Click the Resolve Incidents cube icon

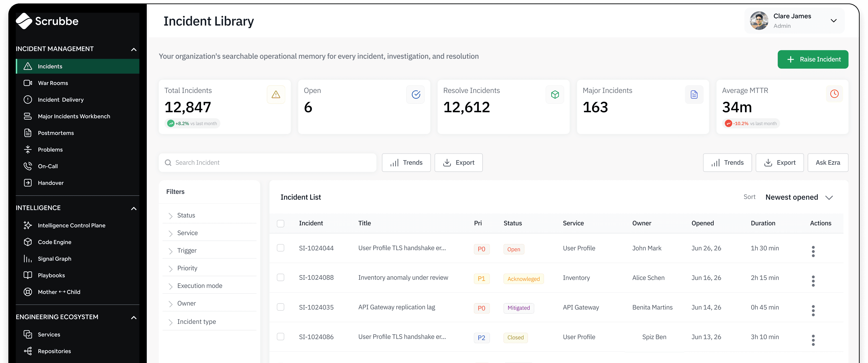pyautogui.click(x=555, y=95)
